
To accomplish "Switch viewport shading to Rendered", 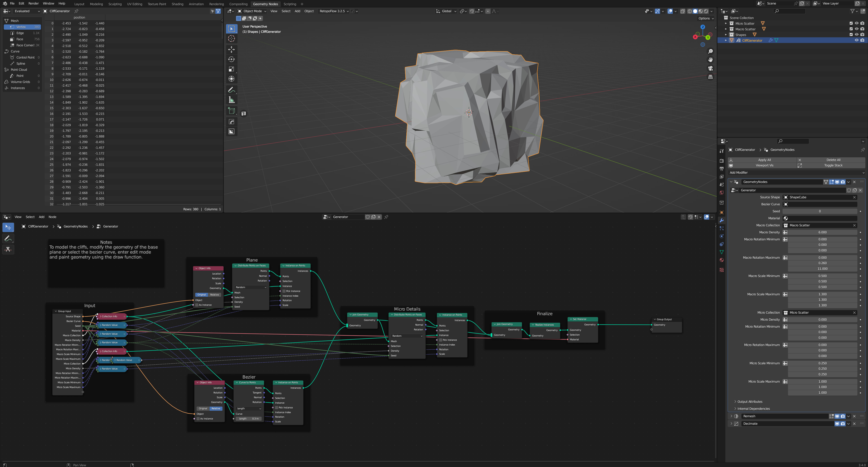I will (706, 11).
